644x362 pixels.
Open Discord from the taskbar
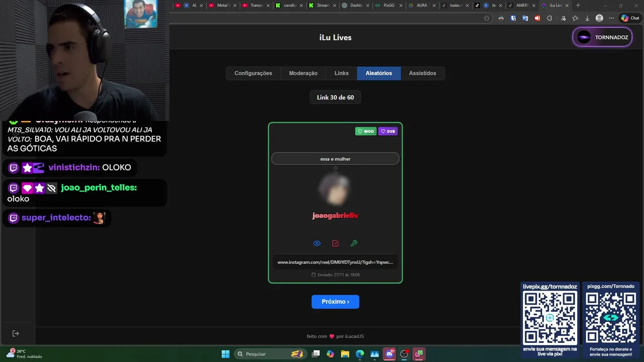coord(389,354)
